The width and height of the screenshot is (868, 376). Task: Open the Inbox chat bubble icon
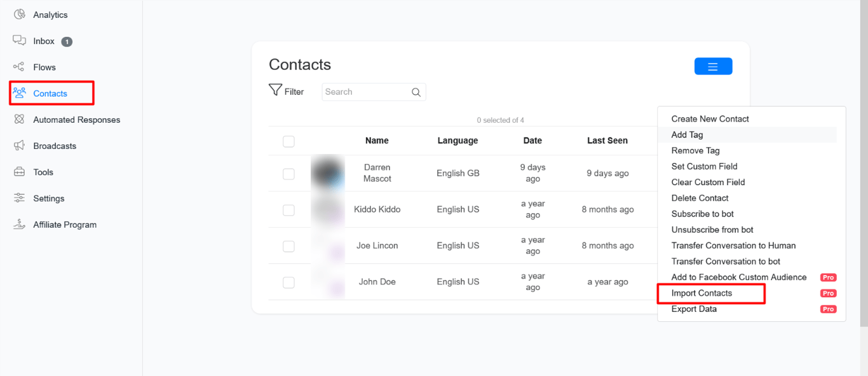(20, 41)
